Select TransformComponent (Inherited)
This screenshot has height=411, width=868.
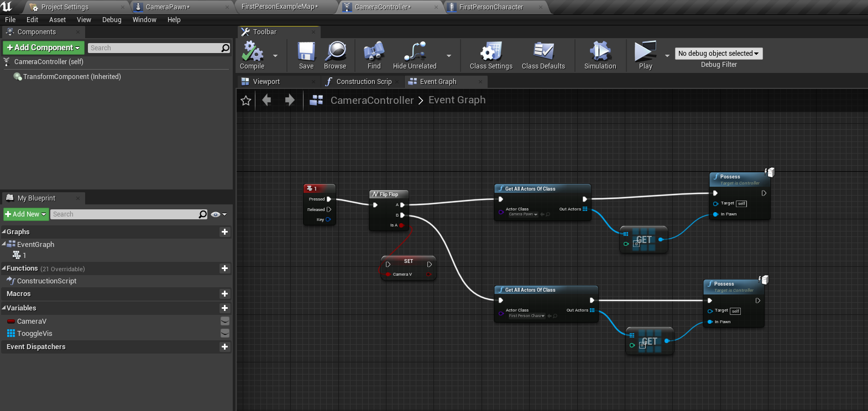(72, 77)
